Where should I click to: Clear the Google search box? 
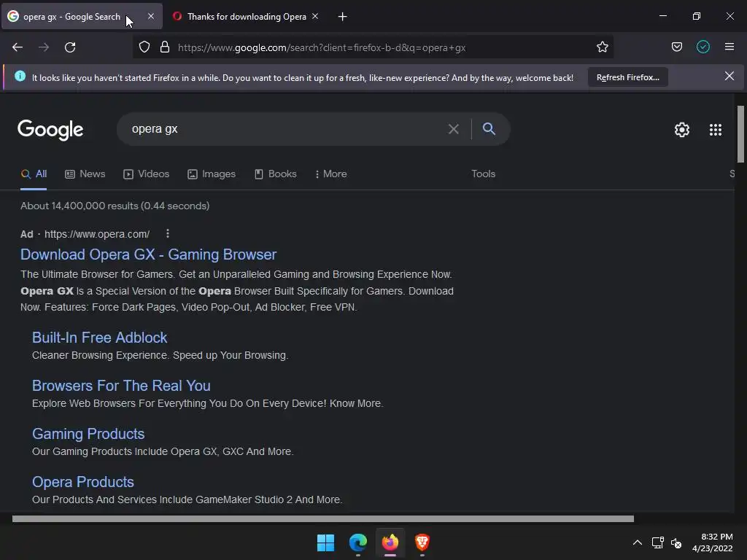(x=454, y=129)
